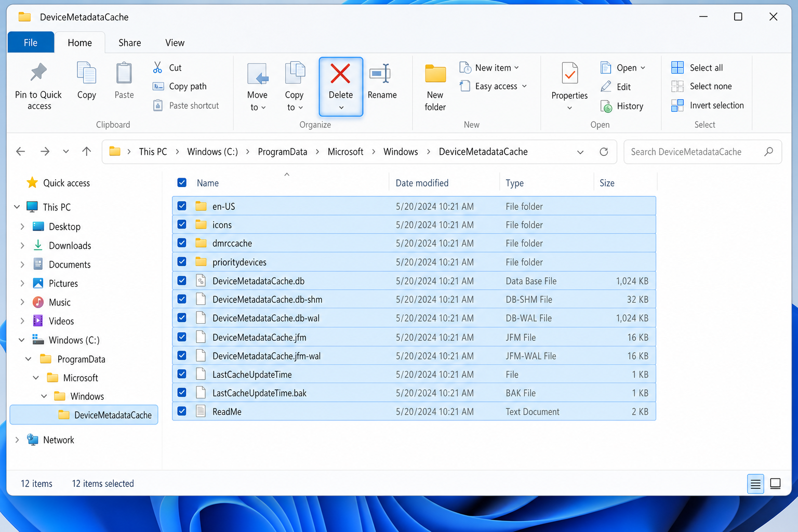
Task: Uncheck the dmrccache folder checkbox
Action: 182,243
